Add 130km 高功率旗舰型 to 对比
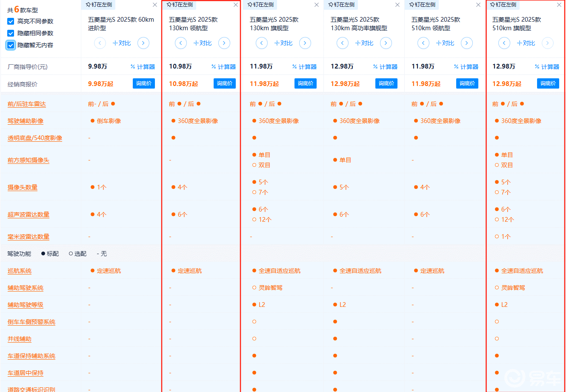The image size is (566, 392). pyautogui.click(x=364, y=43)
